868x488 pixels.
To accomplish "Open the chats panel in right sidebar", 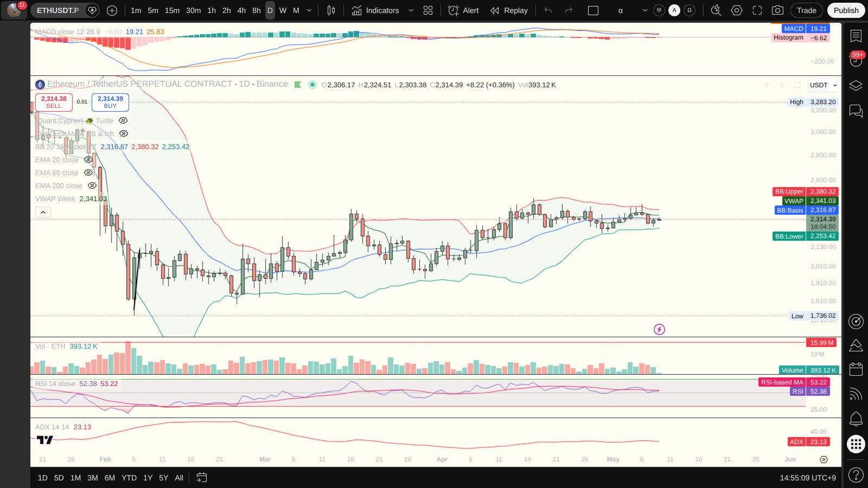I will coord(856,111).
